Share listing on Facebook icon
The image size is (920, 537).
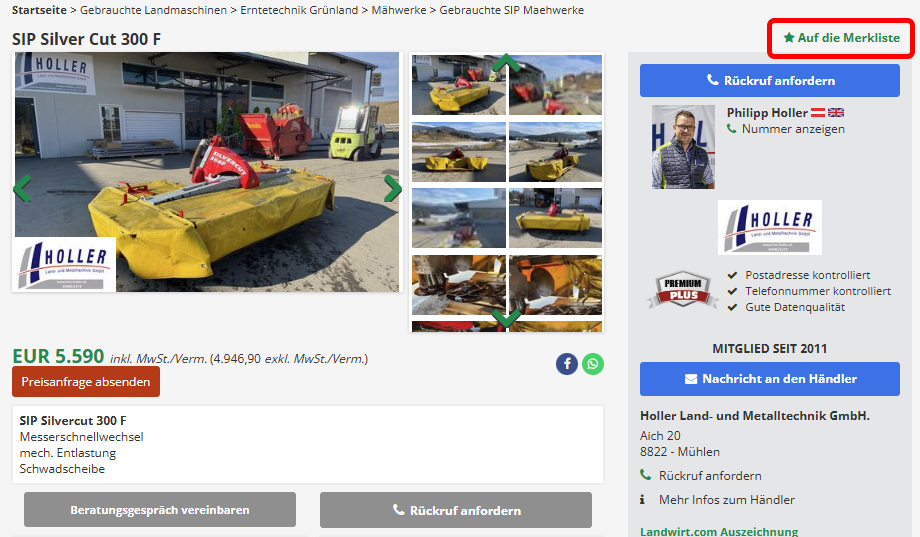coord(567,364)
